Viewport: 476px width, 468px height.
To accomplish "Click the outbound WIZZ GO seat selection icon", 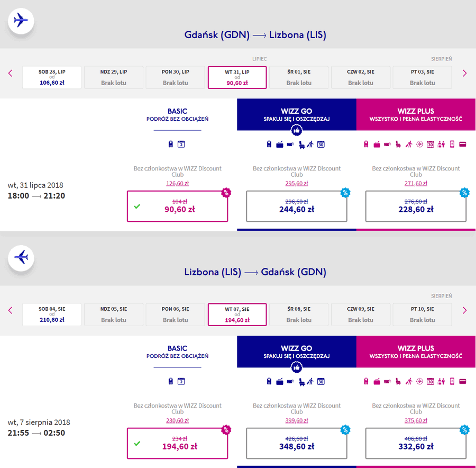I will click(301, 145).
